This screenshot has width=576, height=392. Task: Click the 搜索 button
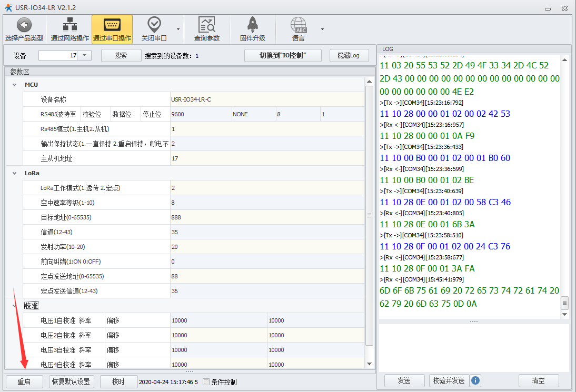coord(121,55)
